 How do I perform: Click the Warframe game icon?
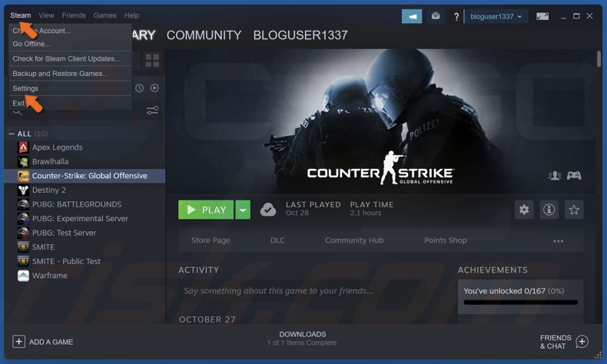[x=23, y=276]
